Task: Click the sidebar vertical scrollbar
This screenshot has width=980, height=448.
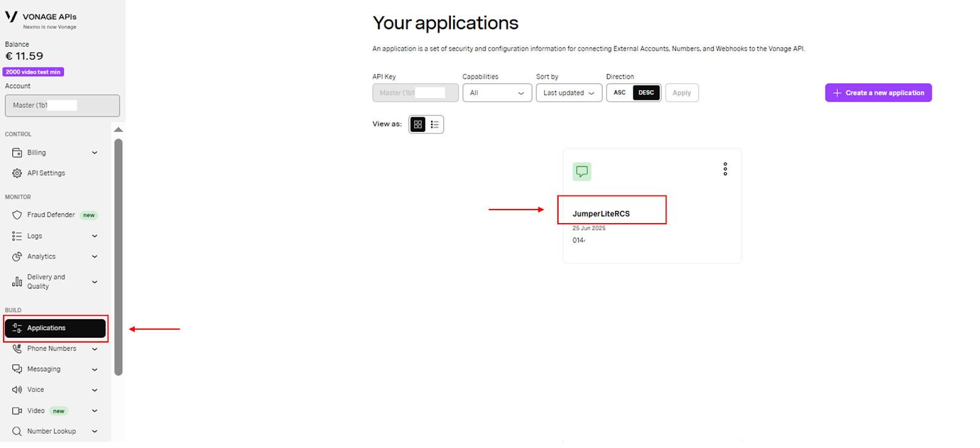Action: [x=118, y=257]
